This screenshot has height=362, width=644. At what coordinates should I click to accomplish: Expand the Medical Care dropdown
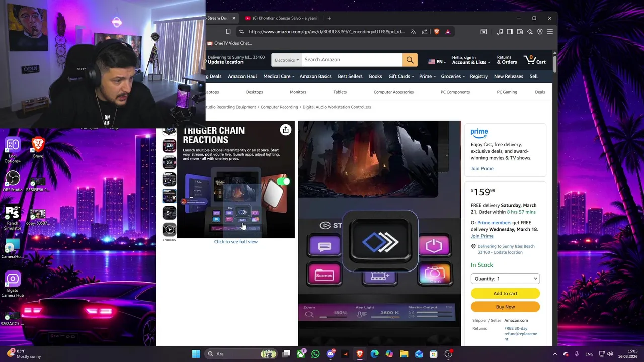[x=278, y=76]
